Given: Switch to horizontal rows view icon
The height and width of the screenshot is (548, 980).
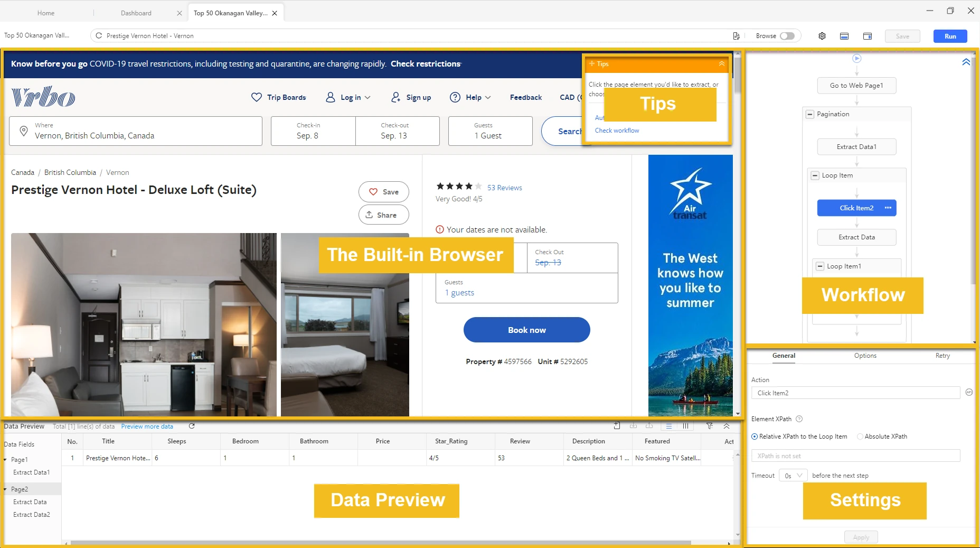Looking at the screenshot, I should click(669, 426).
